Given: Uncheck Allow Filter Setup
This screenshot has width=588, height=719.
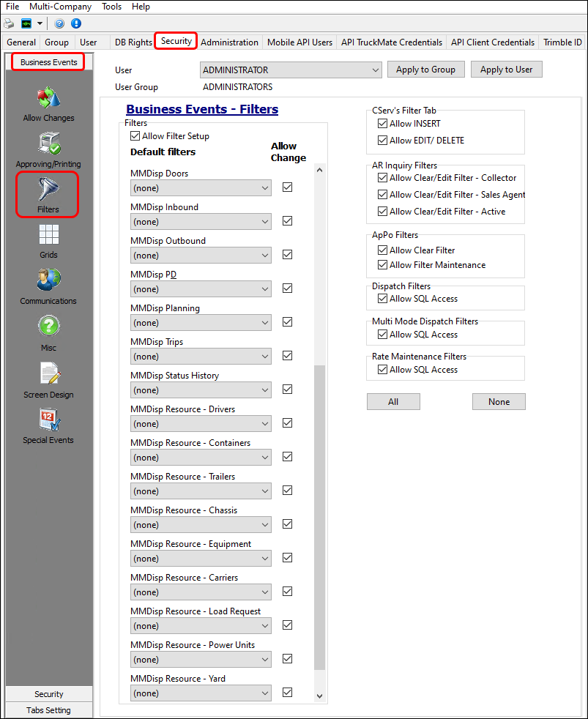Looking at the screenshot, I should tap(135, 136).
